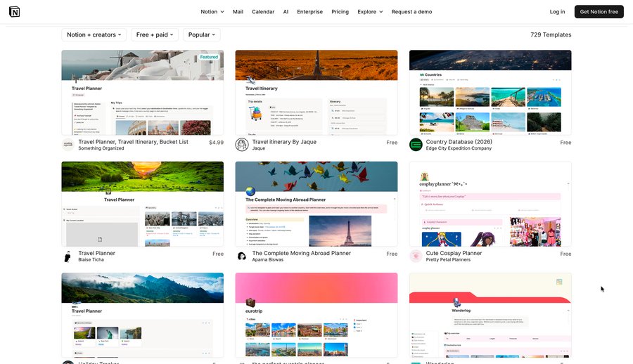Open Aparna Biswas creator avatar
This screenshot has height=364, width=633.
[242, 256]
